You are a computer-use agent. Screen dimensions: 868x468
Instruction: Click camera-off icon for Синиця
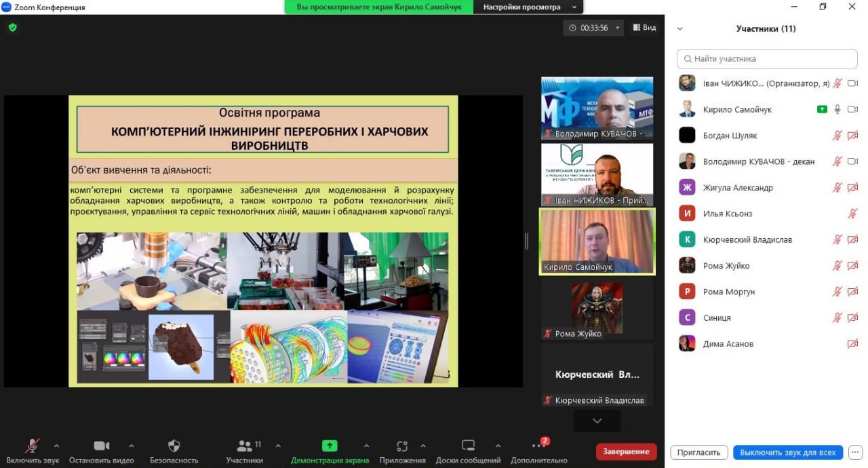853,317
